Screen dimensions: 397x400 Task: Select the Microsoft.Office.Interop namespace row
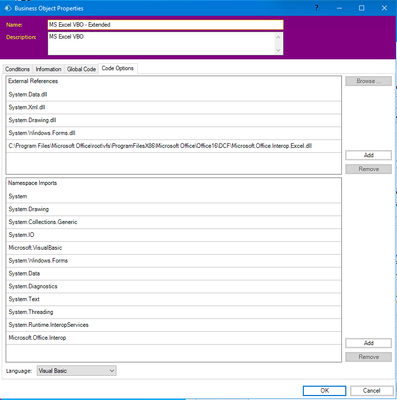[174, 338]
